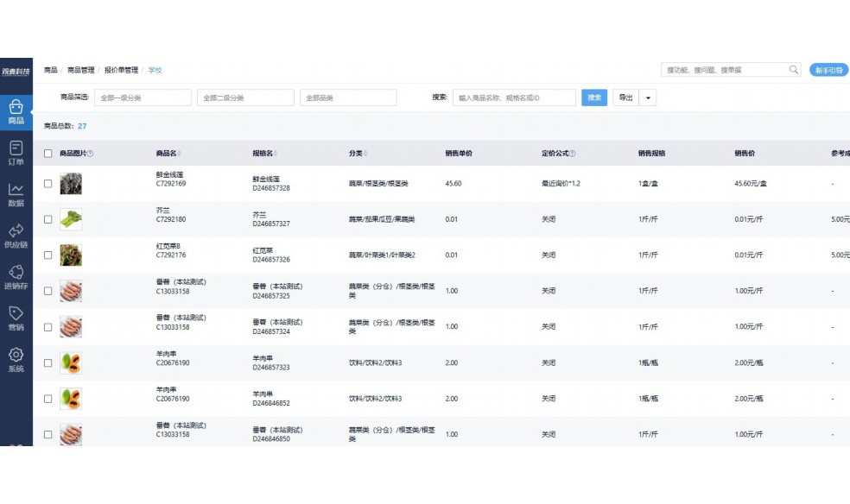Image resolution: width=850 pixels, height=504 pixels.
Task: Select the checkbox for 鲜金线莲
Action: (48, 183)
